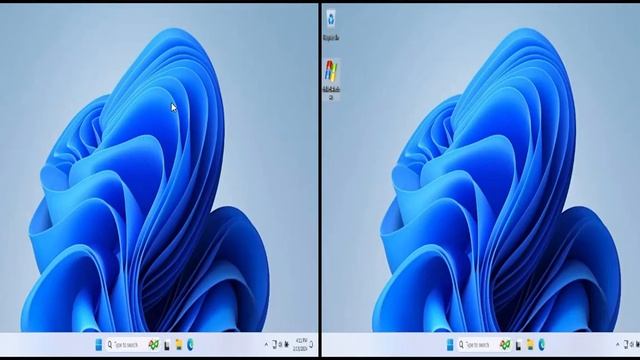Screen dimensions: 640x360
Task: Open the black-and-white taskbar app on the right screen
Action: (x=518, y=345)
